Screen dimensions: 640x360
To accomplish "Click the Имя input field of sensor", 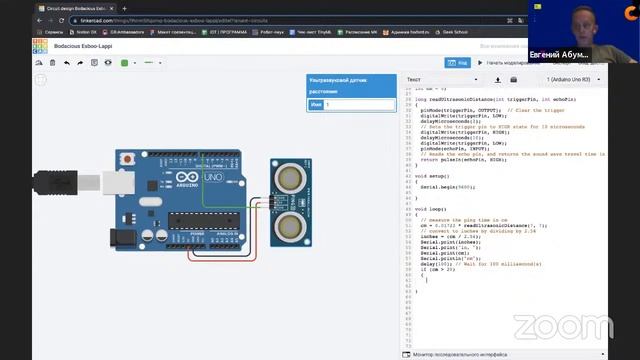I will (x=360, y=105).
